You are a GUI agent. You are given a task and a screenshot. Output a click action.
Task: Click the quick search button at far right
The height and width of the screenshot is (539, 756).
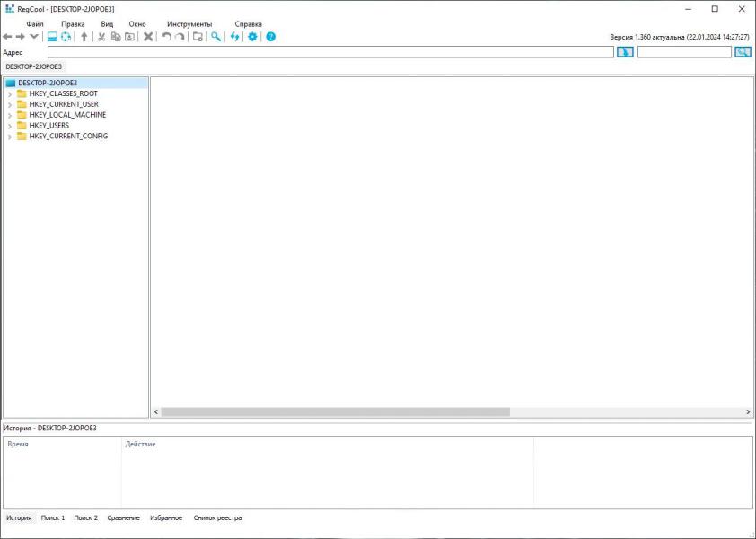tap(743, 52)
